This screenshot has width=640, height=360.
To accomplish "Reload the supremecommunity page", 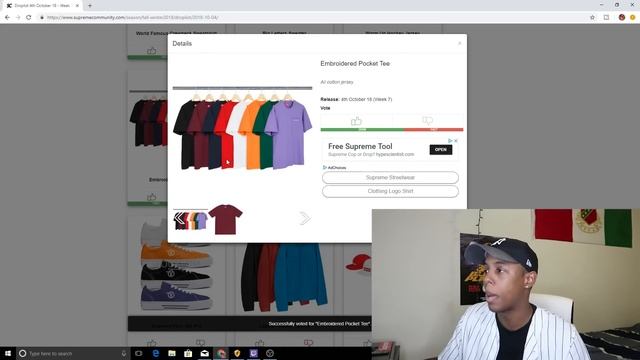I will coord(29,18).
